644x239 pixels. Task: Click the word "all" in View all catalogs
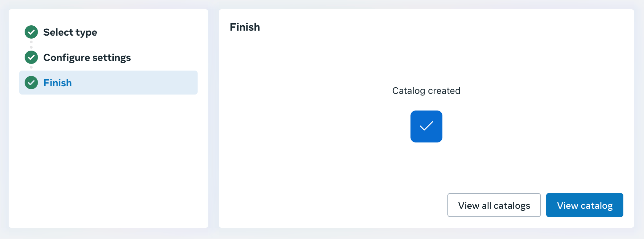pyautogui.click(x=486, y=205)
